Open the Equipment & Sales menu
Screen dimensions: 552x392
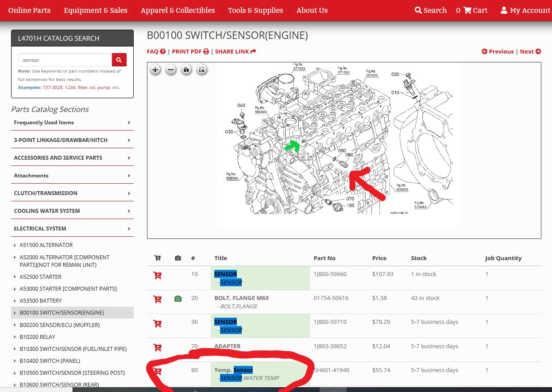coord(96,10)
